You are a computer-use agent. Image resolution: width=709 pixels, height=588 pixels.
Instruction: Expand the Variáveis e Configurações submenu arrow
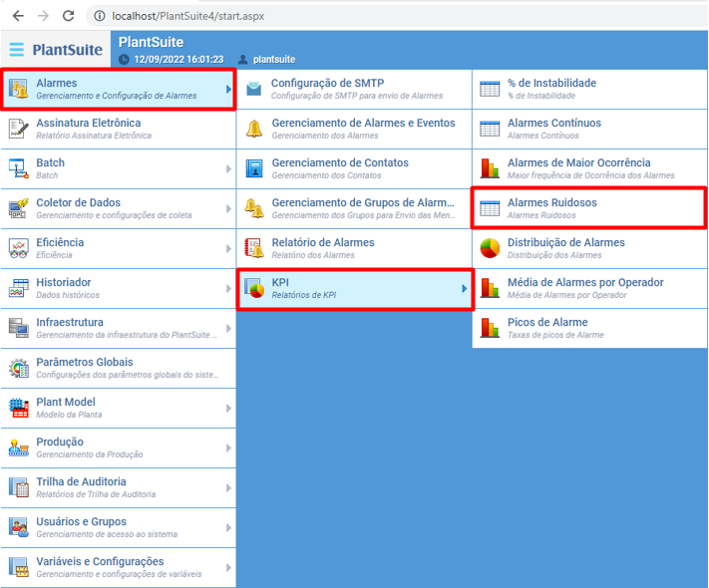[228, 568]
